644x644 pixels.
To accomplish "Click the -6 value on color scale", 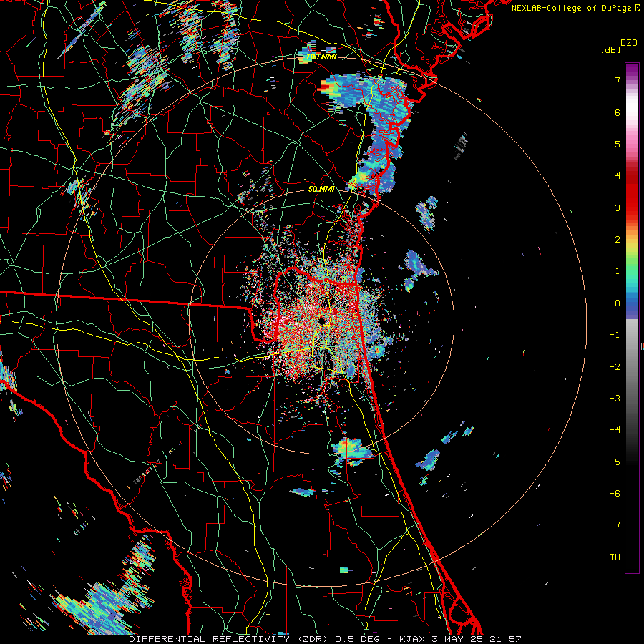I will pos(615,494).
